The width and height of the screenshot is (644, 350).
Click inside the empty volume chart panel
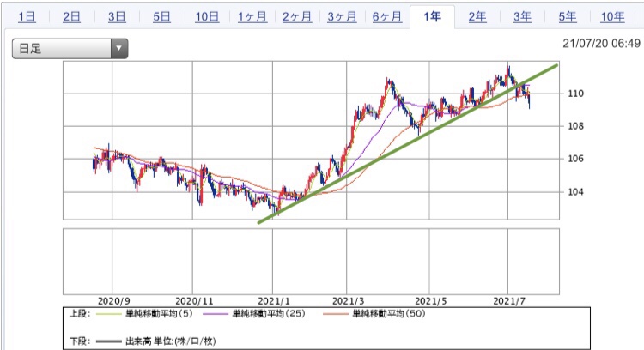click(x=311, y=262)
